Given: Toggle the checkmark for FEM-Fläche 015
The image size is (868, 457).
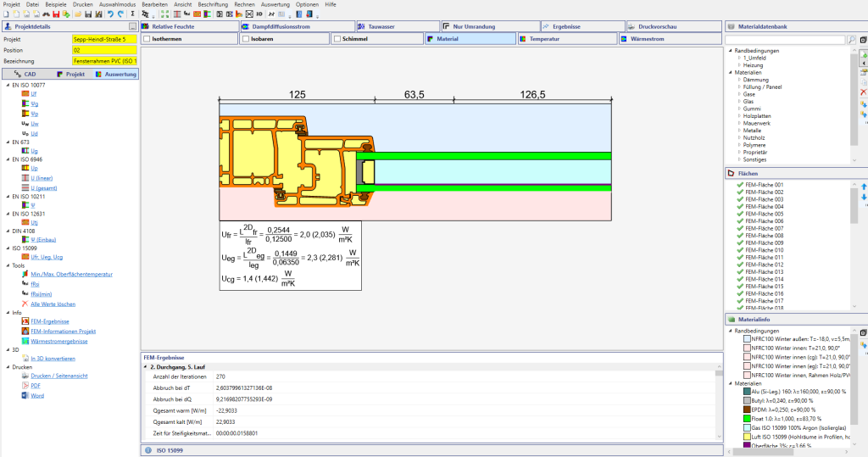Looking at the screenshot, I should 740,287.
